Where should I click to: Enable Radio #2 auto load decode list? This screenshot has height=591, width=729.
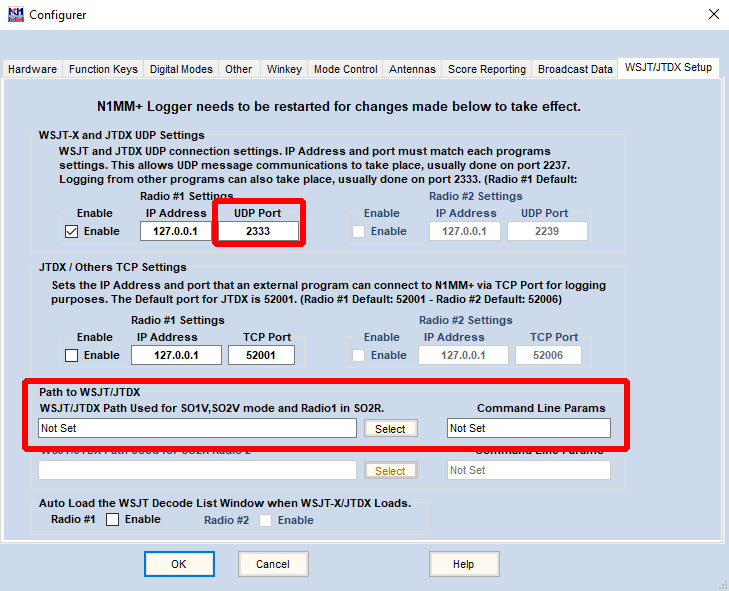click(x=265, y=520)
